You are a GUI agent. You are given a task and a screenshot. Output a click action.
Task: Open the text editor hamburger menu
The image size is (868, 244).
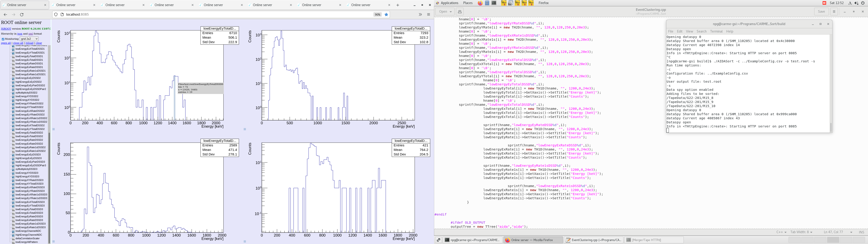(834, 12)
